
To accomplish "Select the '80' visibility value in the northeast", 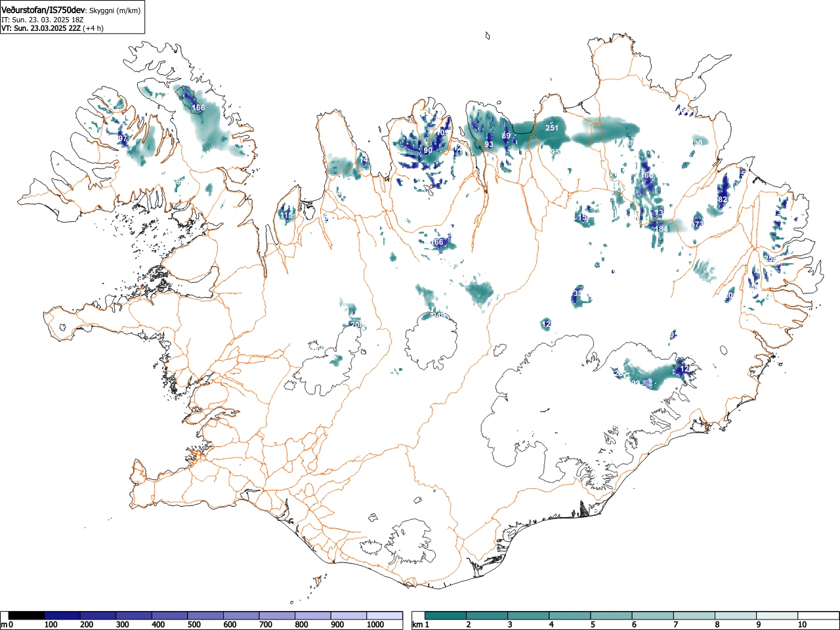I will click(698, 142).
